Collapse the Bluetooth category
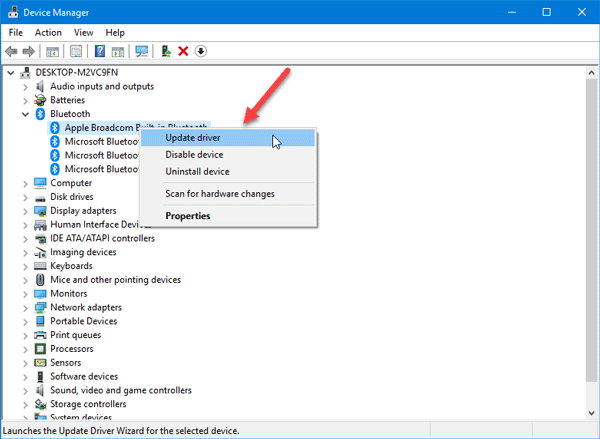Viewport: 600px width, 439px height. pos(25,114)
